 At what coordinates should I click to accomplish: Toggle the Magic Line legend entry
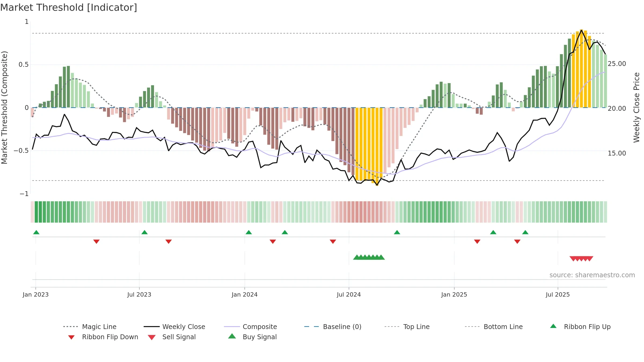pos(90,327)
